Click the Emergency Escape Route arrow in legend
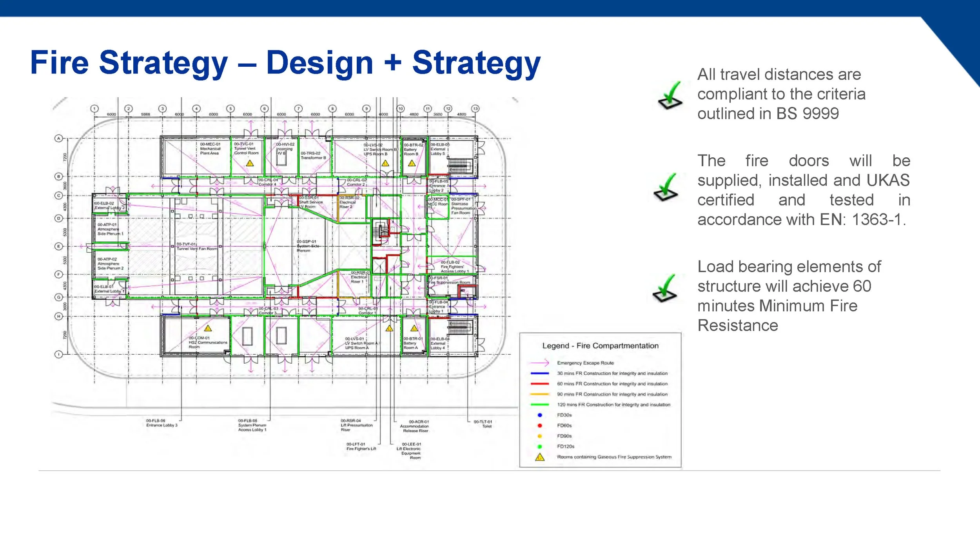 click(x=539, y=363)
